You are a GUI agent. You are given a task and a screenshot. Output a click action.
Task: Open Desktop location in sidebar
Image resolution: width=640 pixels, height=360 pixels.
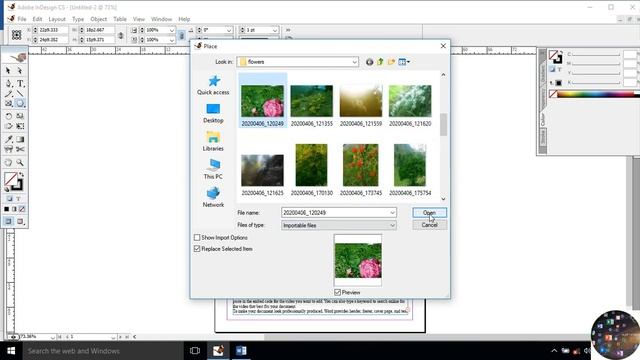click(213, 113)
